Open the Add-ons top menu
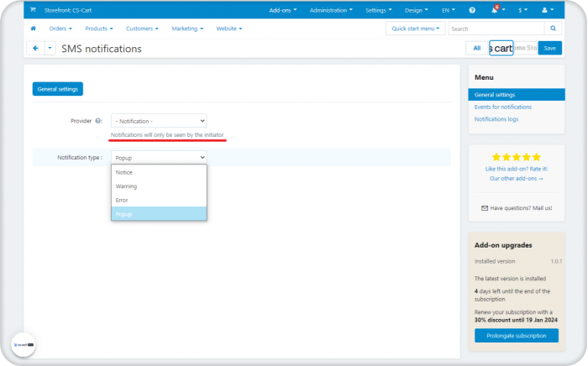The height and width of the screenshot is (366, 588). click(283, 10)
